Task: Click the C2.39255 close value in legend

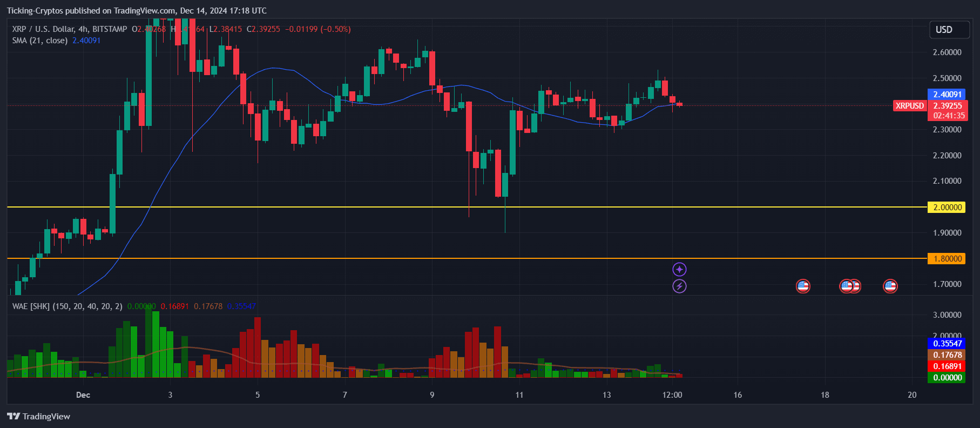Action: point(263,29)
